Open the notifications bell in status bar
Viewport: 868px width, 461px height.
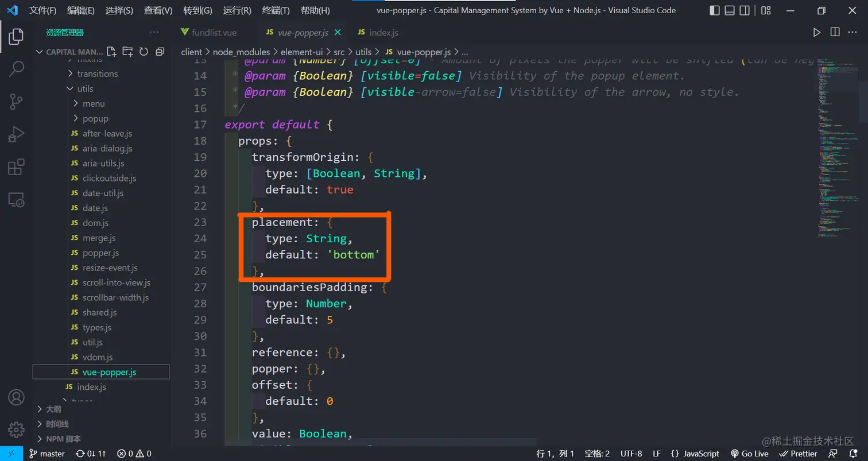[853, 454]
